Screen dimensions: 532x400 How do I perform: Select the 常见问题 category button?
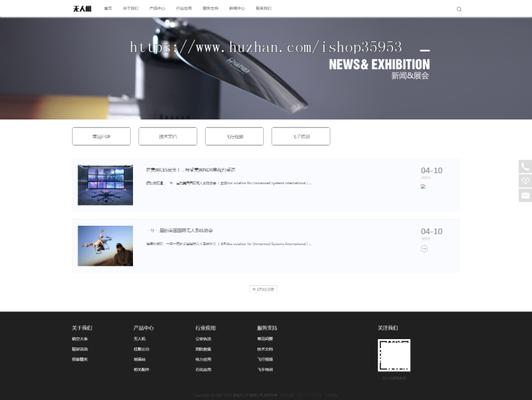pos(102,136)
